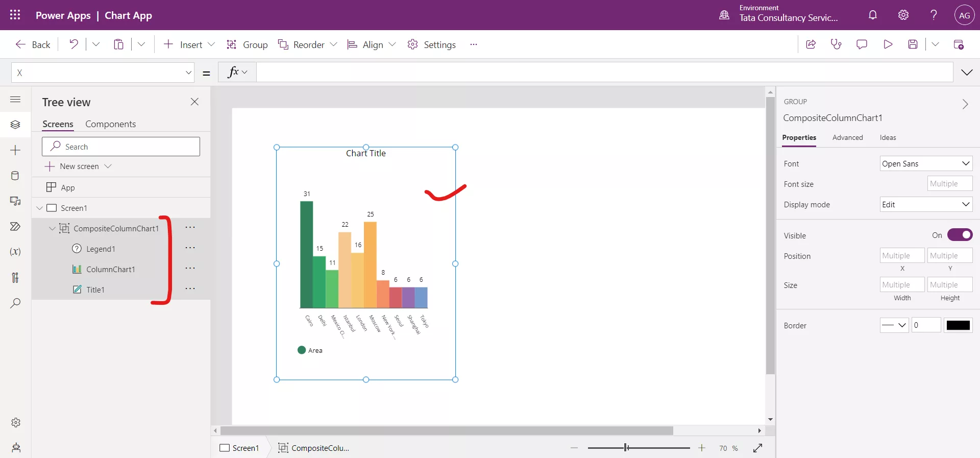Open the Comments bubble icon
Screen dimensions: 980x458
click(x=862, y=44)
